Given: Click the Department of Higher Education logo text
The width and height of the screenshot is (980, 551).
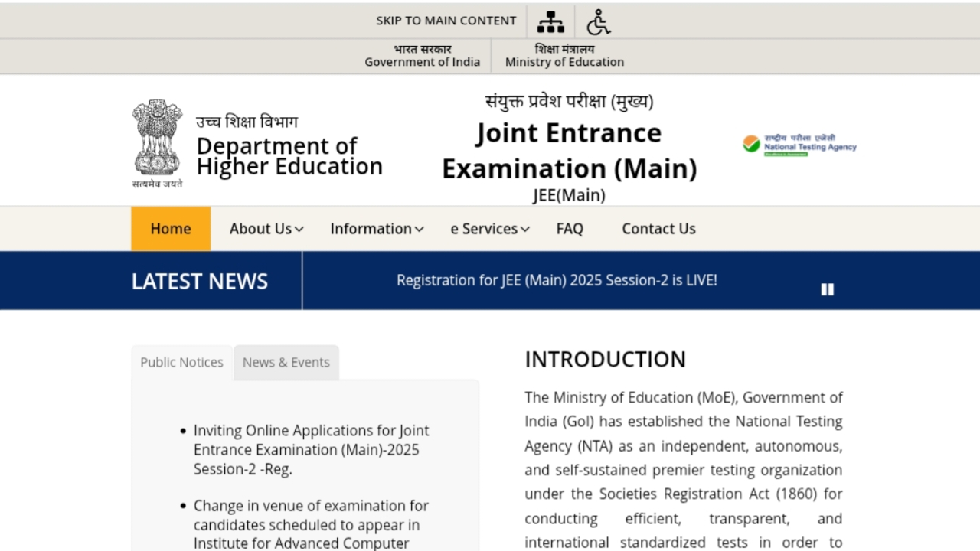Looking at the screenshot, I should pos(289,155).
